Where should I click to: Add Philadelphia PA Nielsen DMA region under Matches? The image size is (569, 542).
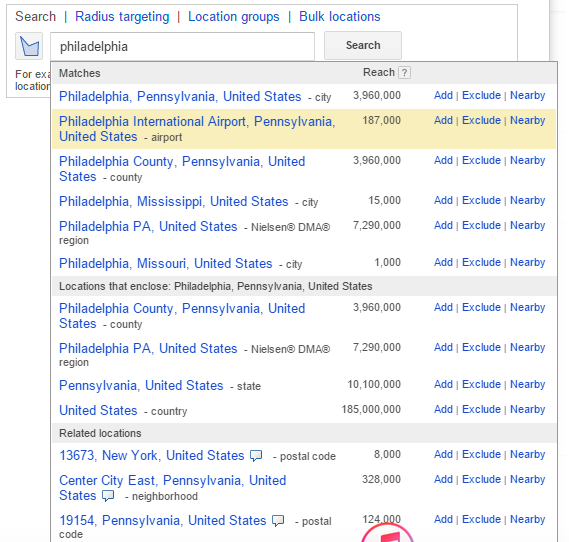(443, 225)
